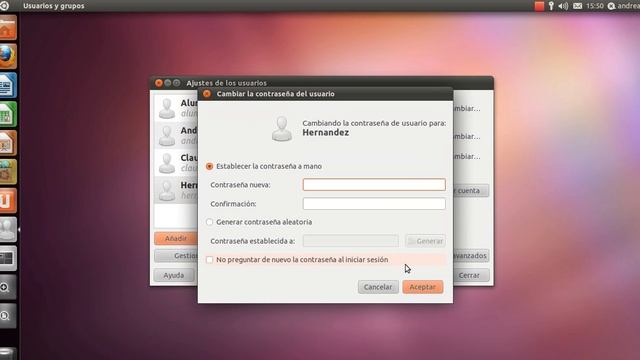This screenshot has width=640, height=360.
Task: Open the Home Folder launcher icon
Action: point(8,28)
